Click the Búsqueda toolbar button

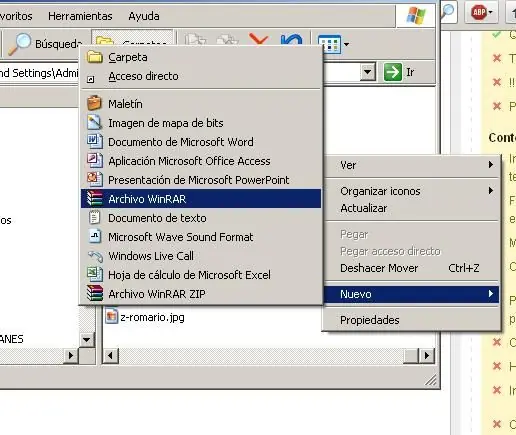[45, 43]
